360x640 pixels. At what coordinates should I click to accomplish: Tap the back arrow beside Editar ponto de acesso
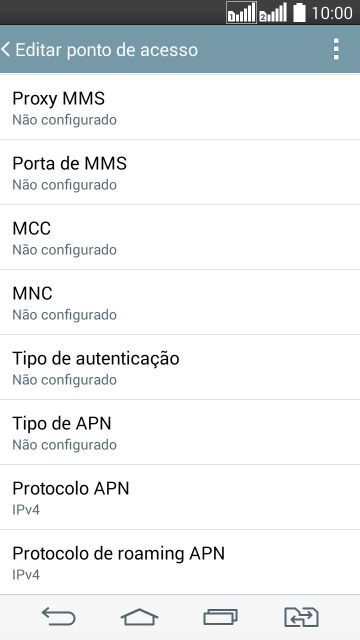pyautogui.click(x=5, y=49)
